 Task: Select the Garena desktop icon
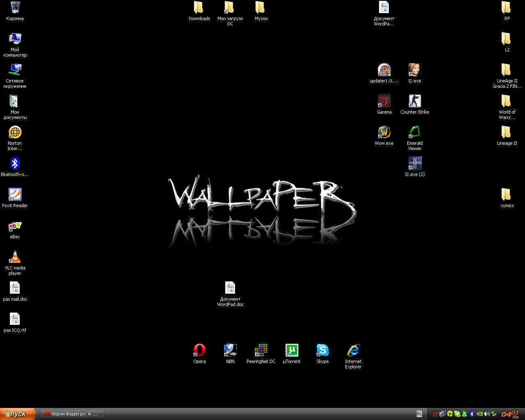tap(384, 101)
